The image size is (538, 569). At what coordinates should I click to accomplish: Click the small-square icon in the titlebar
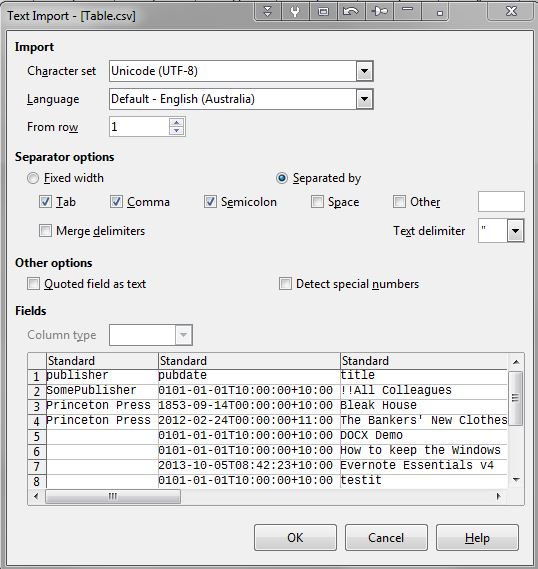coord(440,12)
